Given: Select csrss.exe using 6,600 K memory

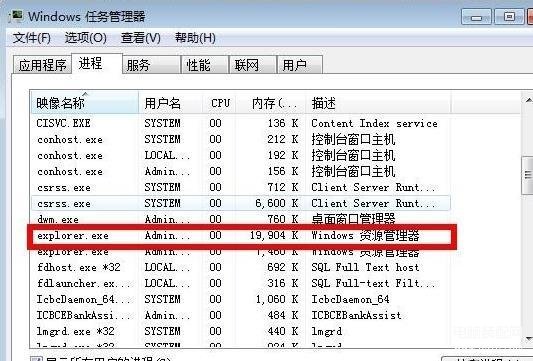Looking at the screenshot, I should click(x=241, y=203).
